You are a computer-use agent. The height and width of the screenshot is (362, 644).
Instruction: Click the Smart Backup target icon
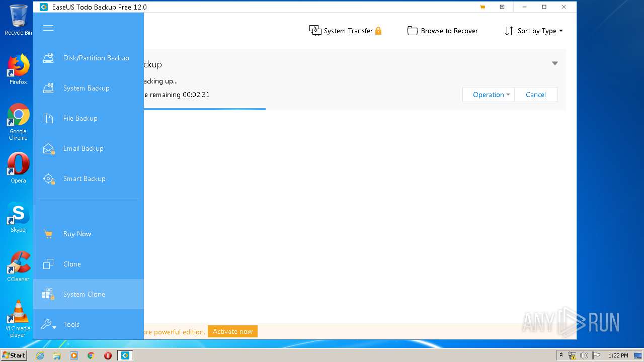coord(48,178)
